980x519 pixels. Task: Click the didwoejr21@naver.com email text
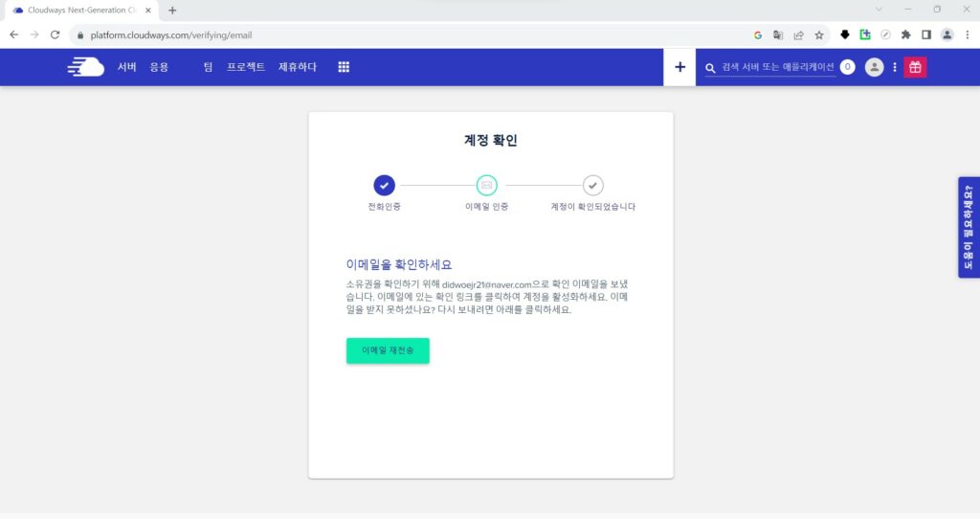[487, 284]
